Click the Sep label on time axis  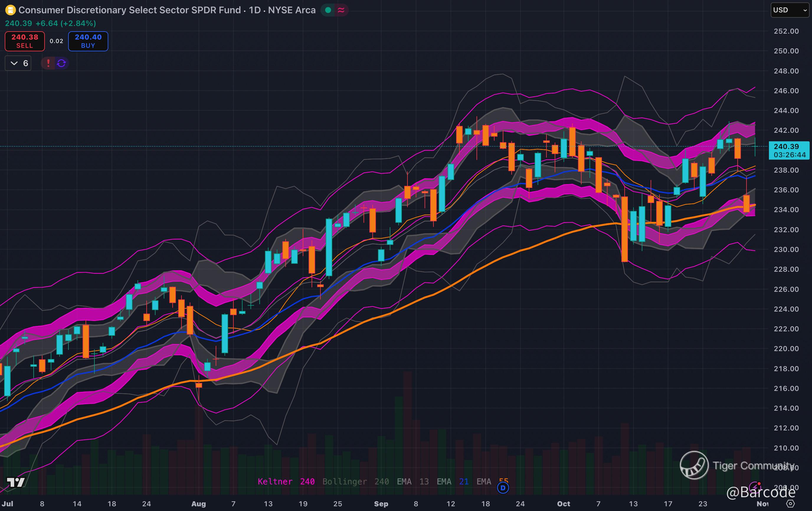click(381, 504)
